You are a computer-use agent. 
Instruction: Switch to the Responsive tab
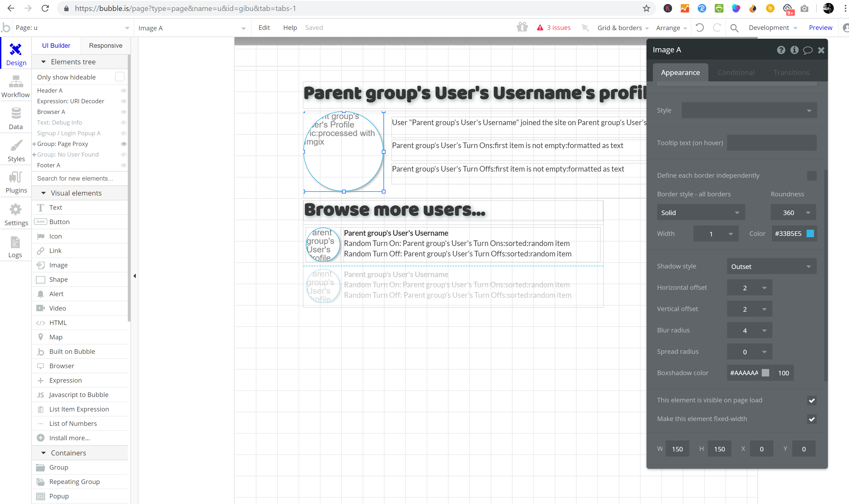pyautogui.click(x=105, y=46)
